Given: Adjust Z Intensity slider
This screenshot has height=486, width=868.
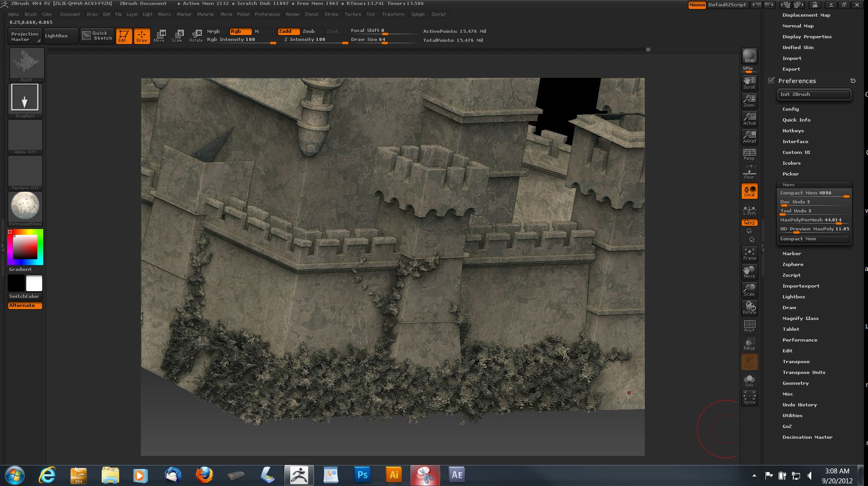Looking at the screenshot, I should 315,40.
